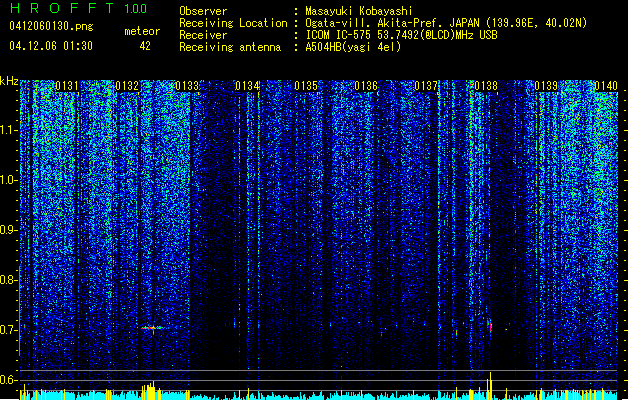Click time marker 0136
This screenshot has width=629, height=400.
(x=366, y=86)
